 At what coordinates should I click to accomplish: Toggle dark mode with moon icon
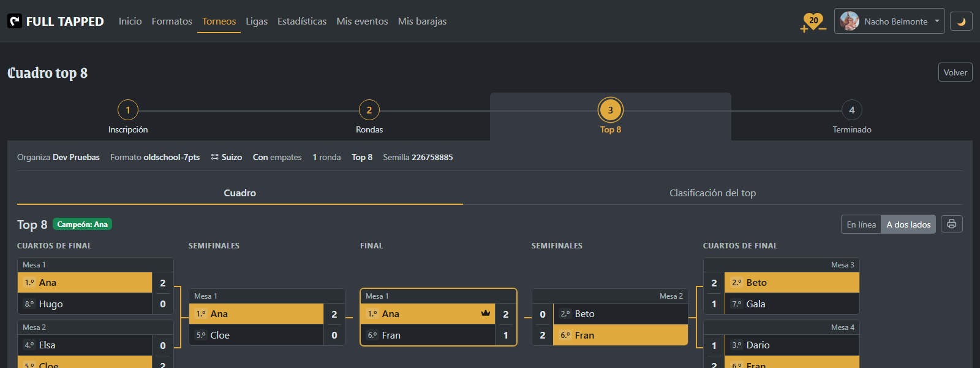click(x=961, y=21)
